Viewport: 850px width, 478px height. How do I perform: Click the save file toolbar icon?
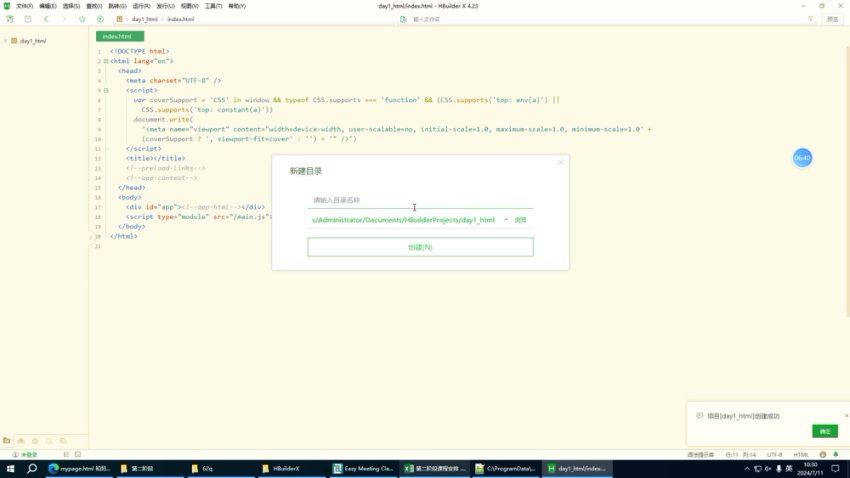(27, 19)
